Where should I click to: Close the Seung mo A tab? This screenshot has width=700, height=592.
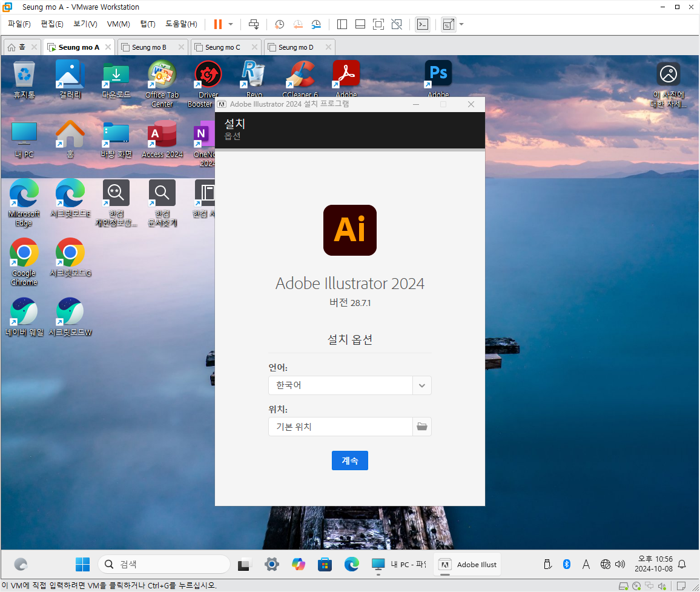pos(108,47)
